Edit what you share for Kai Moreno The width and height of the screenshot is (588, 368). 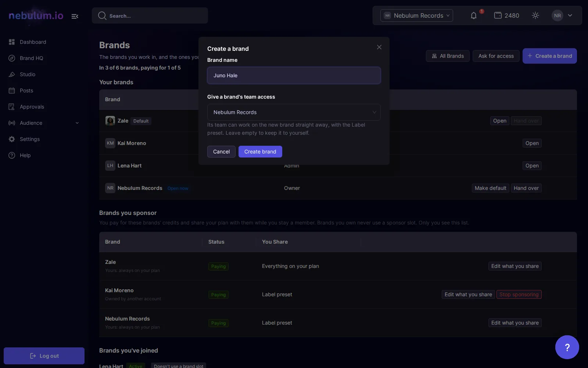(x=468, y=294)
